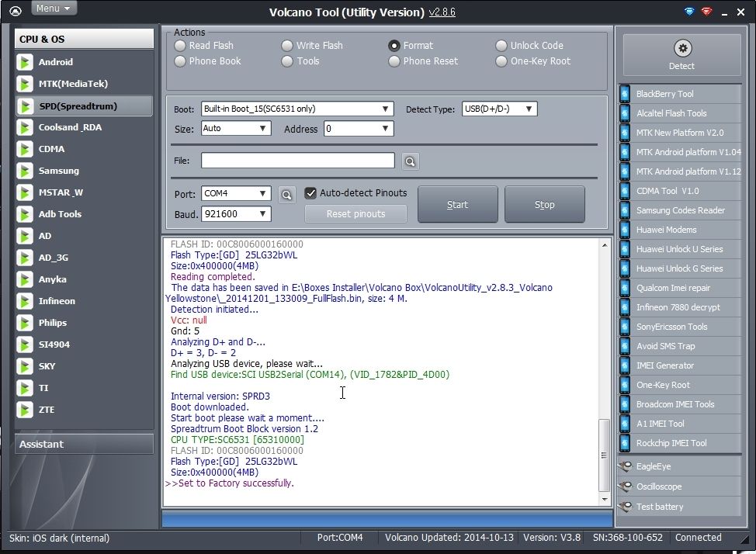Click the green arrow icon beside Samsung
756x554 pixels.
(24, 171)
